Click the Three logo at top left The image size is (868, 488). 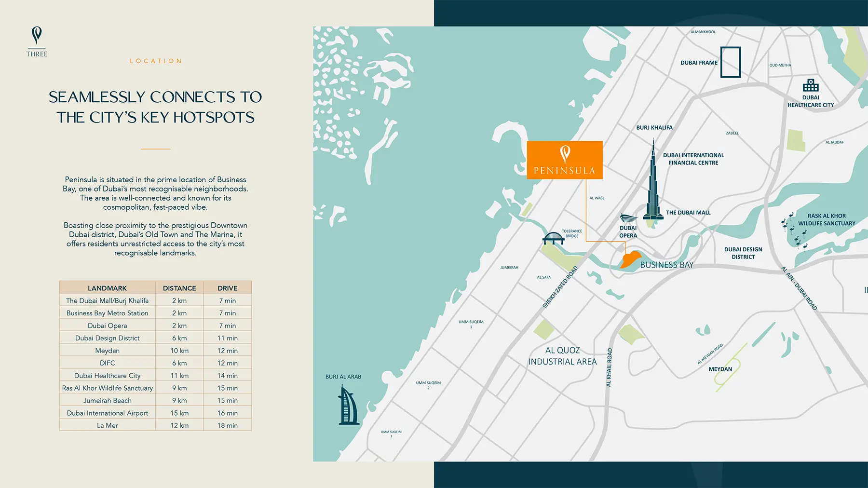(37, 41)
